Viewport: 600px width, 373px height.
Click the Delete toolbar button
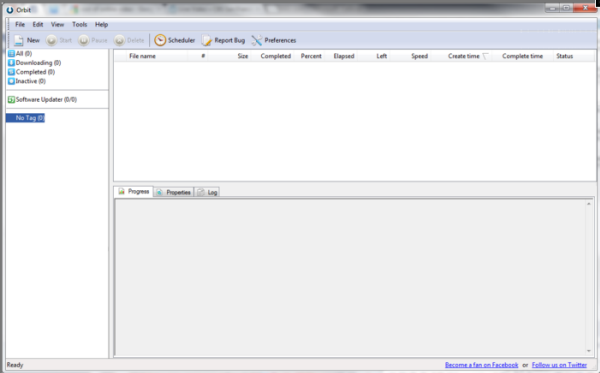click(129, 40)
